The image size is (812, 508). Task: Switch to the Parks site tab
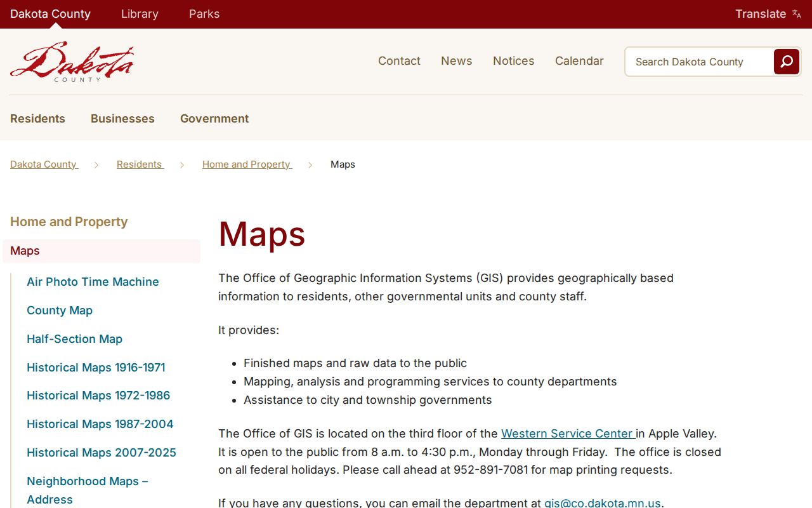pos(204,14)
